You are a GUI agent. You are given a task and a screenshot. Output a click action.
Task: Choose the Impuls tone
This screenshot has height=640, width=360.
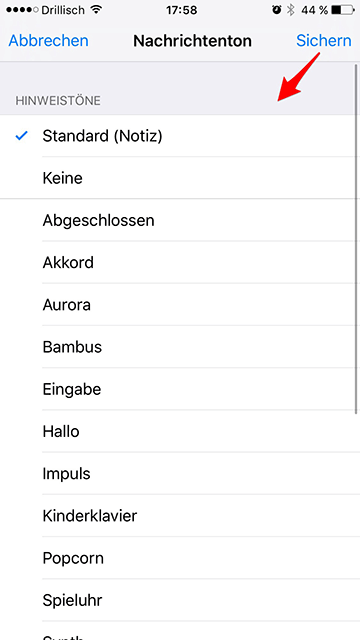tap(180, 473)
